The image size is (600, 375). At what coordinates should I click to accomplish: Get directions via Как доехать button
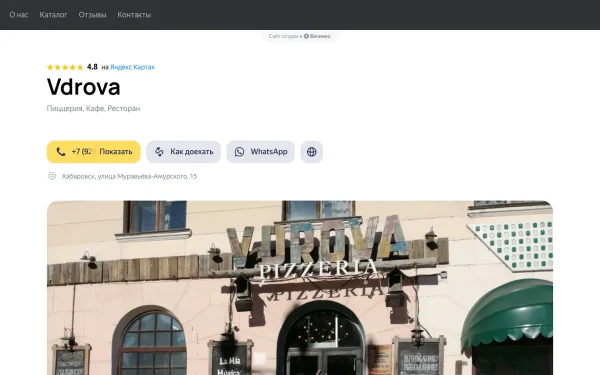183,152
